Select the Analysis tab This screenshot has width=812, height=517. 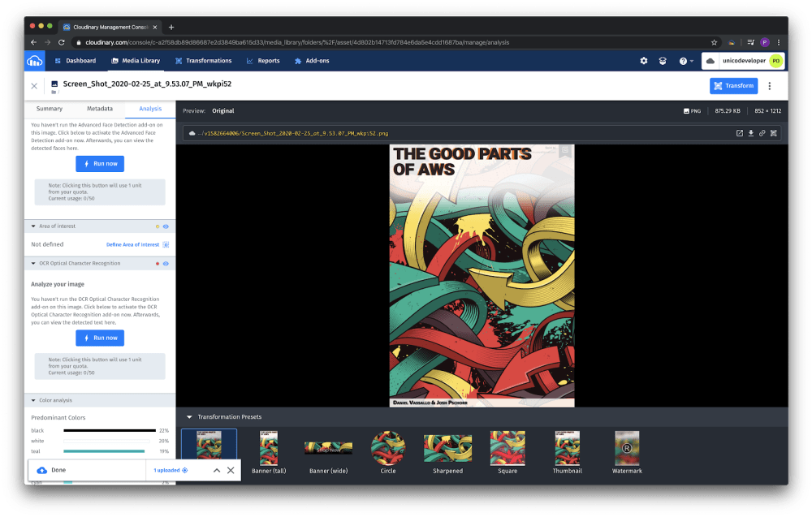150,109
